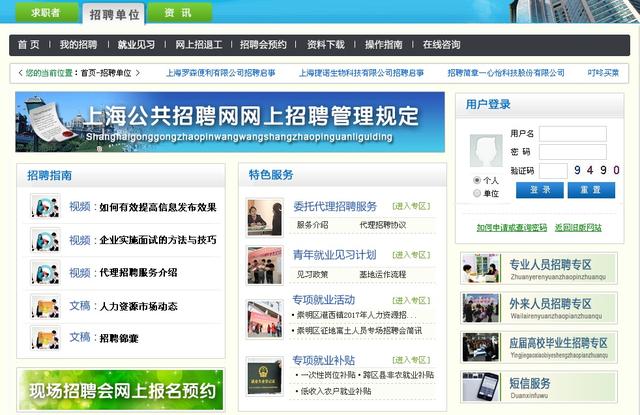
Task: Open the 上海公共招聘网网上招聘管理规定 banner
Action: click(x=230, y=122)
